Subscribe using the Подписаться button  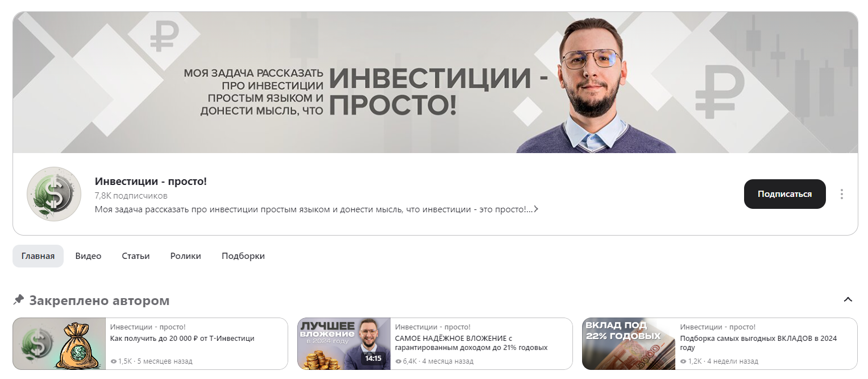(784, 194)
